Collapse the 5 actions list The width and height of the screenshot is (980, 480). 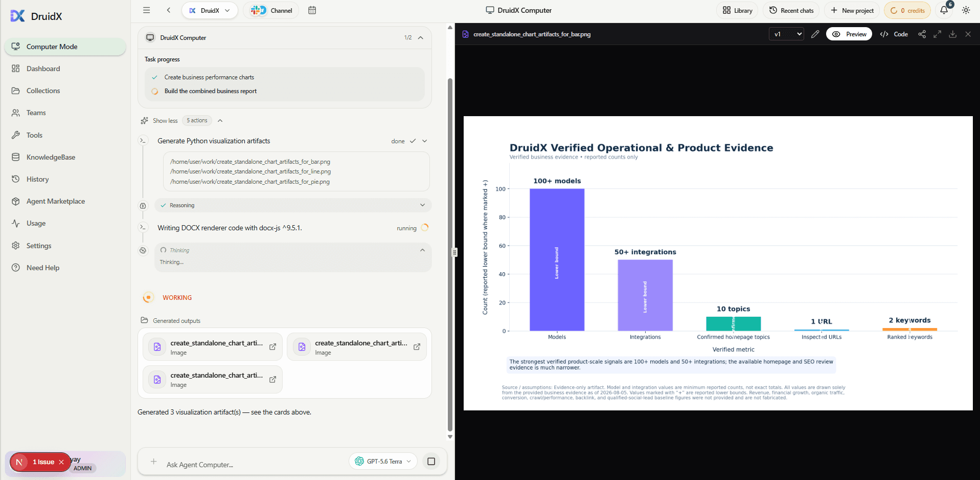220,121
